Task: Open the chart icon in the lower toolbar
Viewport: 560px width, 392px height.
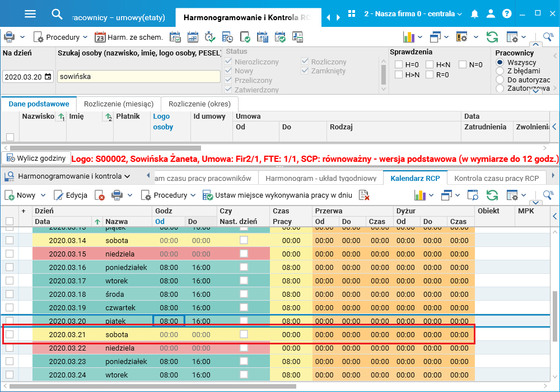Action: click(x=419, y=195)
